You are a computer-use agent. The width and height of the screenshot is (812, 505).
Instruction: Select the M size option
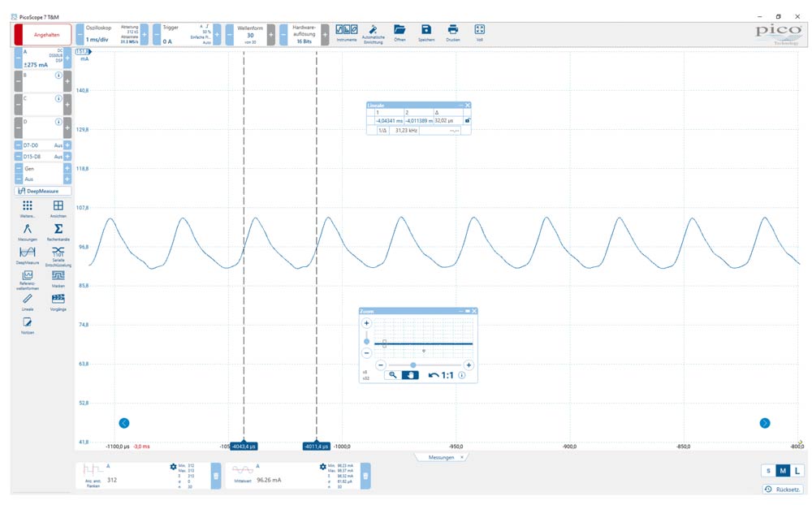click(782, 471)
